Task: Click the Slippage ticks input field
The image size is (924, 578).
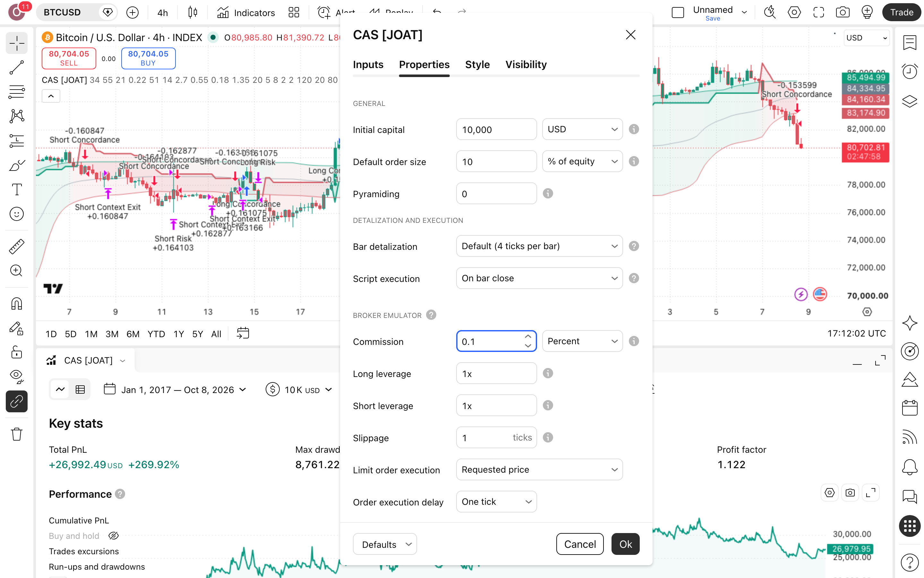Action: pyautogui.click(x=496, y=437)
